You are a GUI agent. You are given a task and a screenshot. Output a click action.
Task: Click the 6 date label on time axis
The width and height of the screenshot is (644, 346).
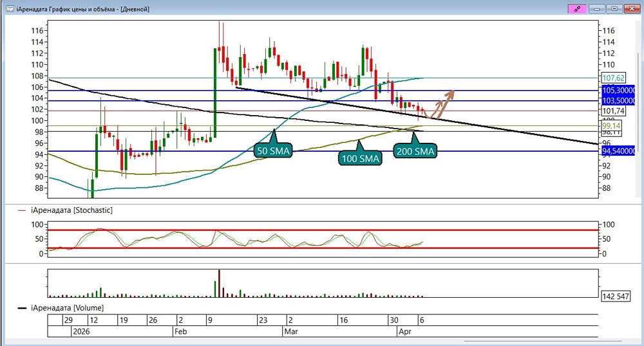click(422, 320)
